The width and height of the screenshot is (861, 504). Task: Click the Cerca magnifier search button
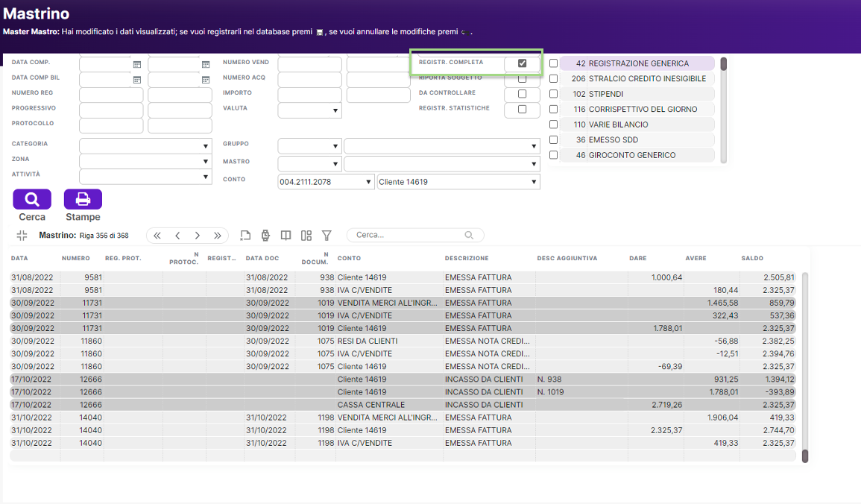(32, 199)
